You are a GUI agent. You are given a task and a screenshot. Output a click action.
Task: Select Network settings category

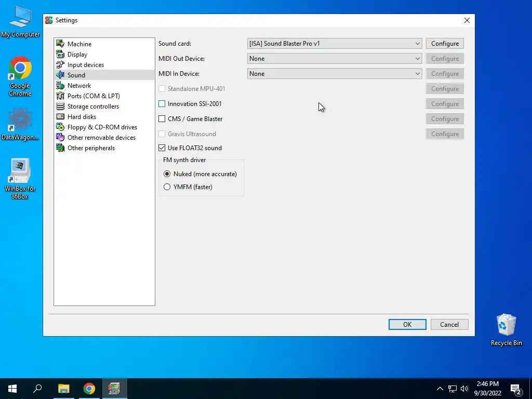pos(104,86)
